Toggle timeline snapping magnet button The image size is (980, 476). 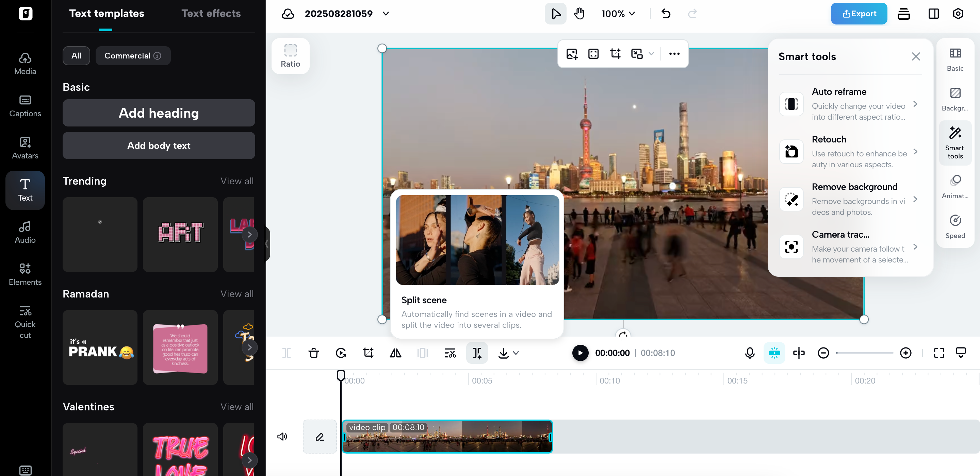pos(774,353)
